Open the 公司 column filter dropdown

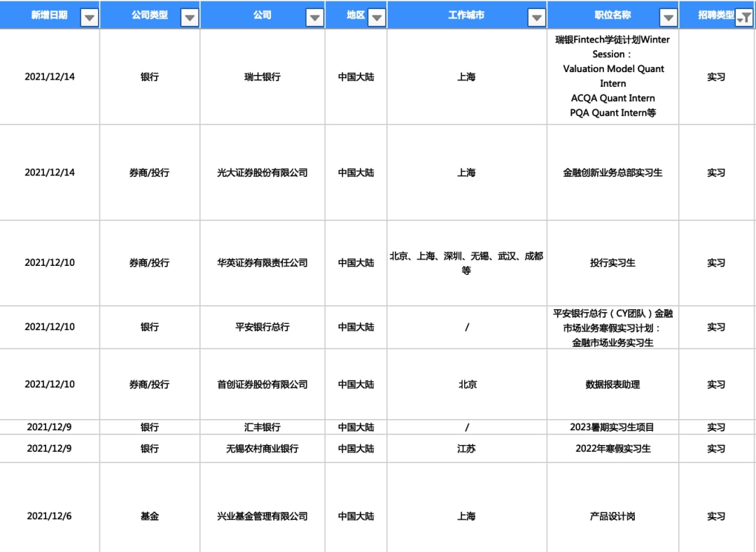click(314, 17)
